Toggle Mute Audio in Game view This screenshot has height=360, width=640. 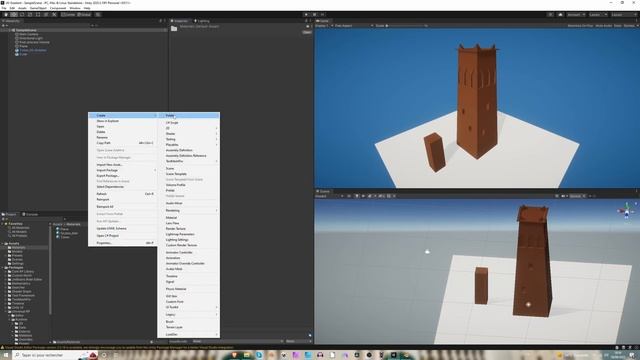point(603,26)
